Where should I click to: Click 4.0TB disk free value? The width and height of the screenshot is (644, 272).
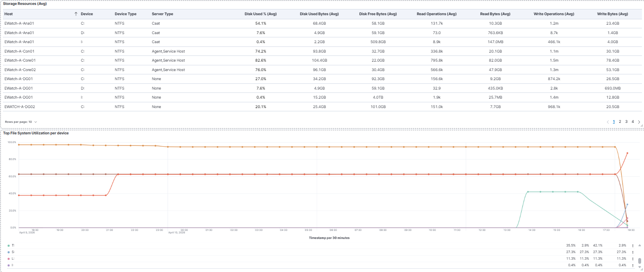pyautogui.click(x=378, y=97)
